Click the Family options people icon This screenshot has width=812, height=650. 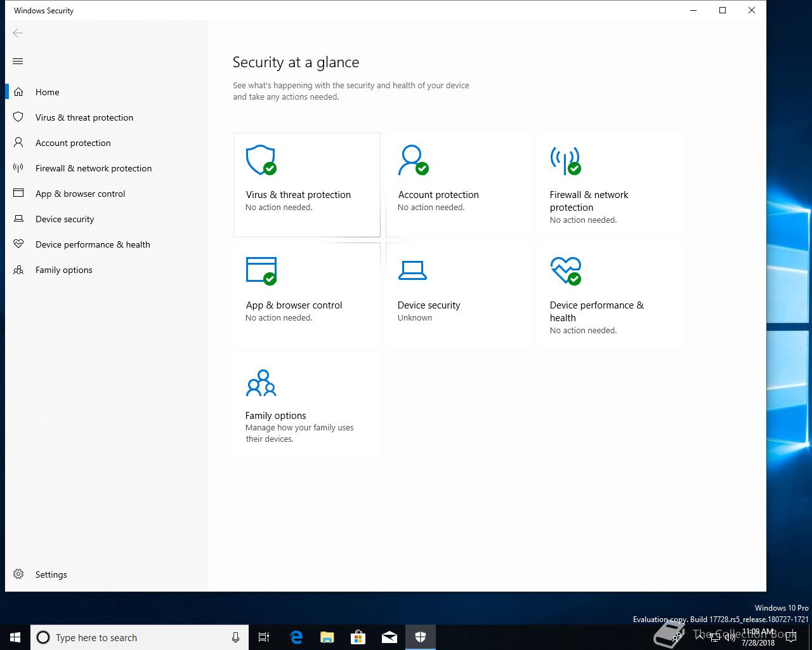click(261, 383)
